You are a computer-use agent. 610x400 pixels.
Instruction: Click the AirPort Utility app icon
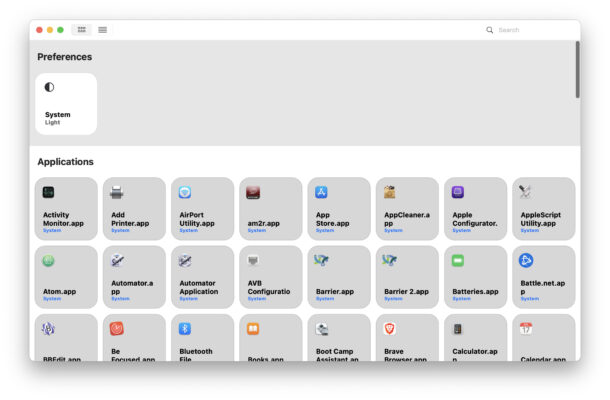tap(185, 192)
